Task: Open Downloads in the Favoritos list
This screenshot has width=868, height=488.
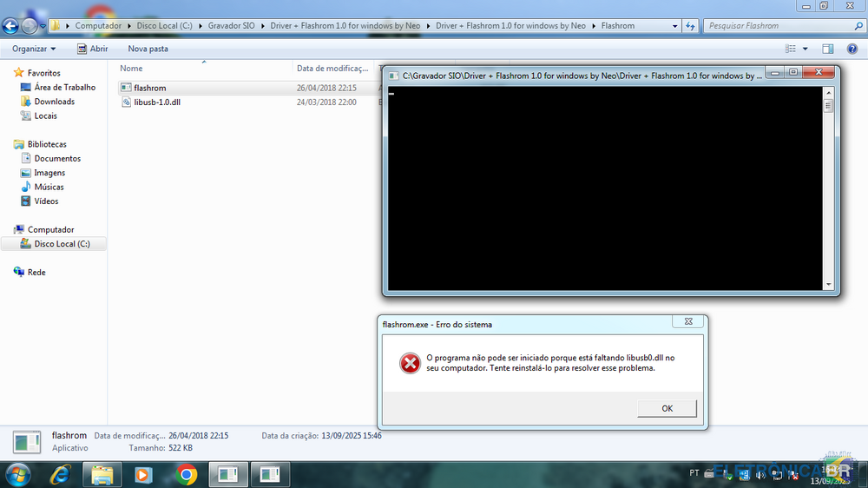Action: coord(54,102)
